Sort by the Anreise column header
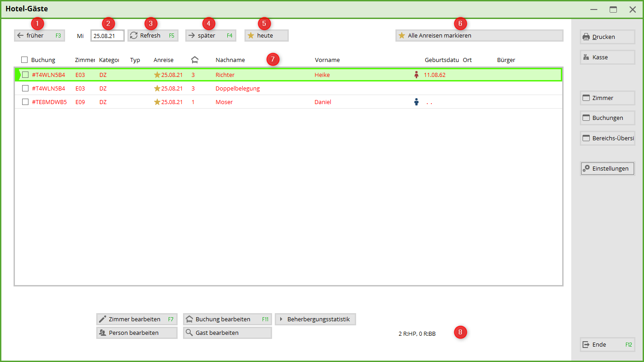 (x=163, y=60)
